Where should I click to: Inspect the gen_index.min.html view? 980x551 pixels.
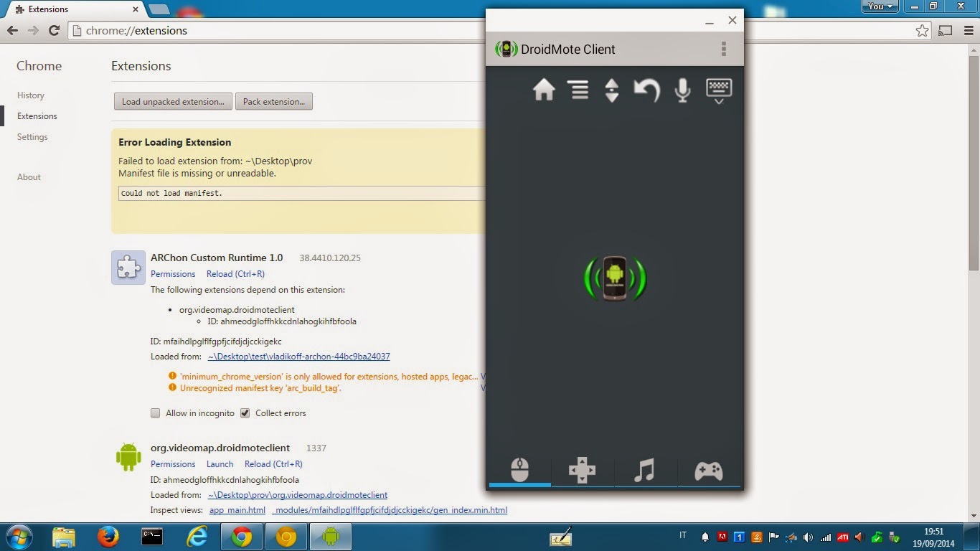coord(390,511)
